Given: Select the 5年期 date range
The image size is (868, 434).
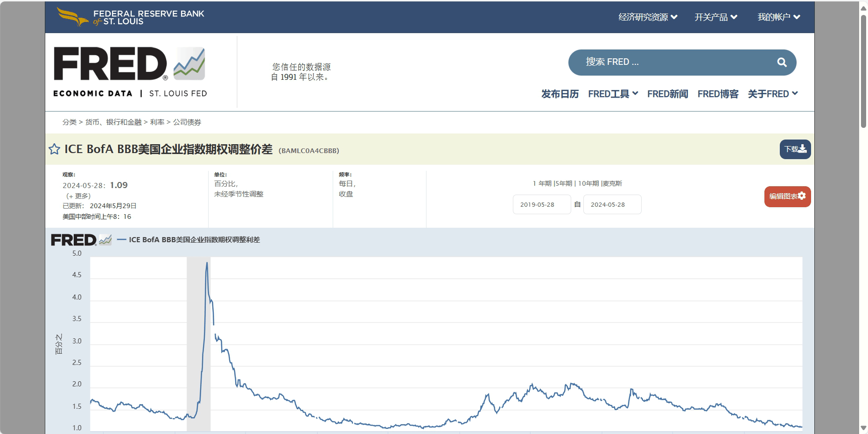Looking at the screenshot, I should [x=564, y=183].
